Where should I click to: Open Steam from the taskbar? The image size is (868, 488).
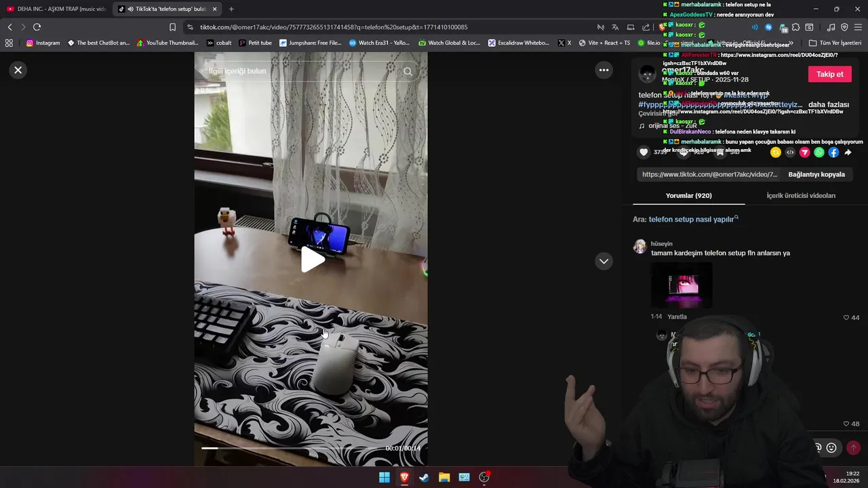pyautogui.click(x=424, y=477)
